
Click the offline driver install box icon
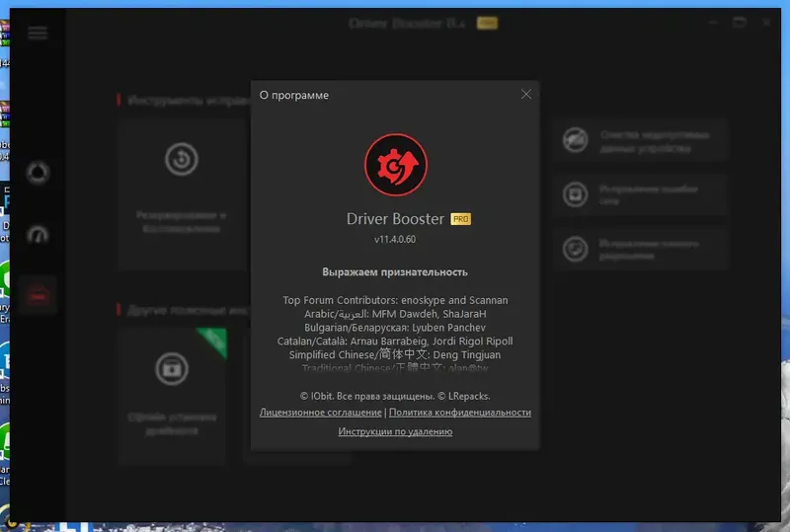(x=172, y=369)
